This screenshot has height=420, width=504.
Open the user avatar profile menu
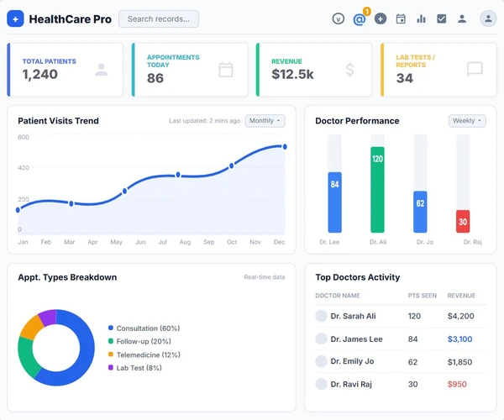click(x=488, y=18)
